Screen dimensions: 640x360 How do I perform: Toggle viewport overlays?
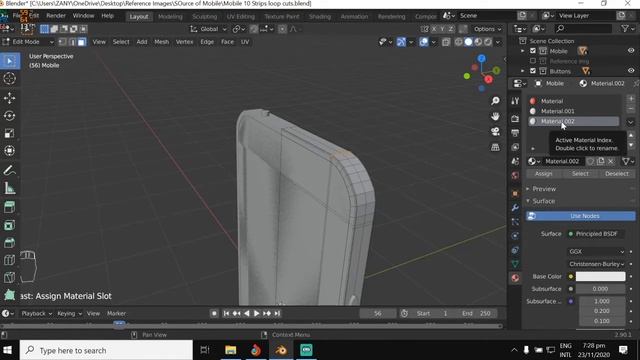click(424, 42)
